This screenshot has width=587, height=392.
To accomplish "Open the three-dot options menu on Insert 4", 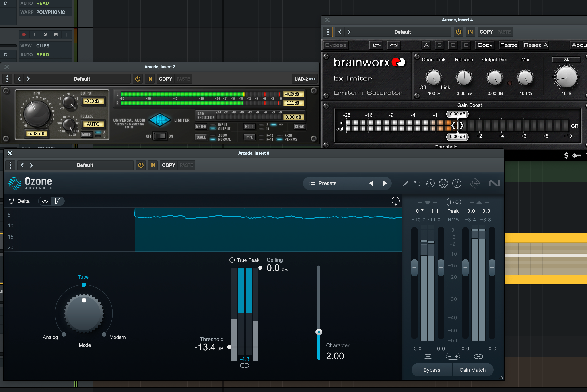I will point(328,32).
